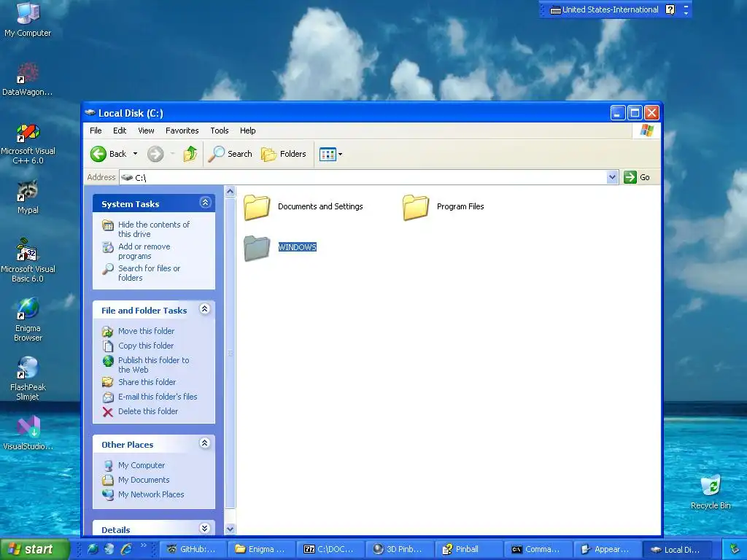The image size is (747, 560).
Task: Click the United States-International keyboard indicator
Action: 604,9
